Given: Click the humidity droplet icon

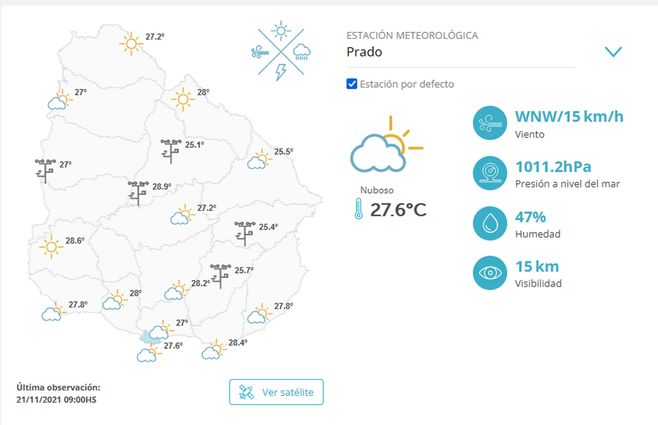Looking at the screenshot, I should pos(490,224).
